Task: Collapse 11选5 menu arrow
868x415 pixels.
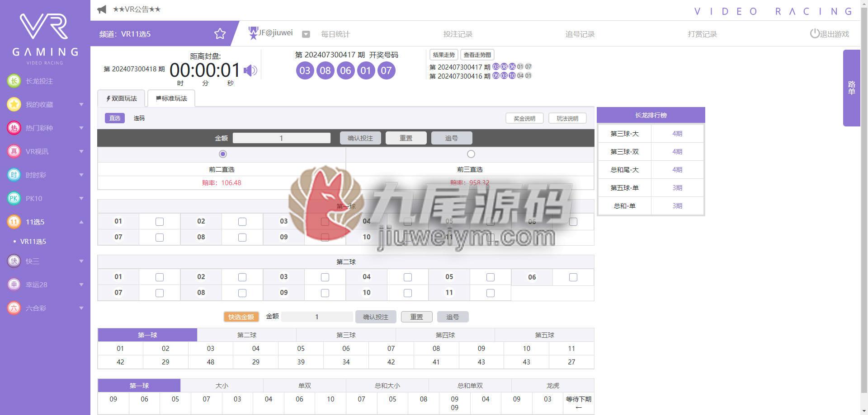Action: 81,222
